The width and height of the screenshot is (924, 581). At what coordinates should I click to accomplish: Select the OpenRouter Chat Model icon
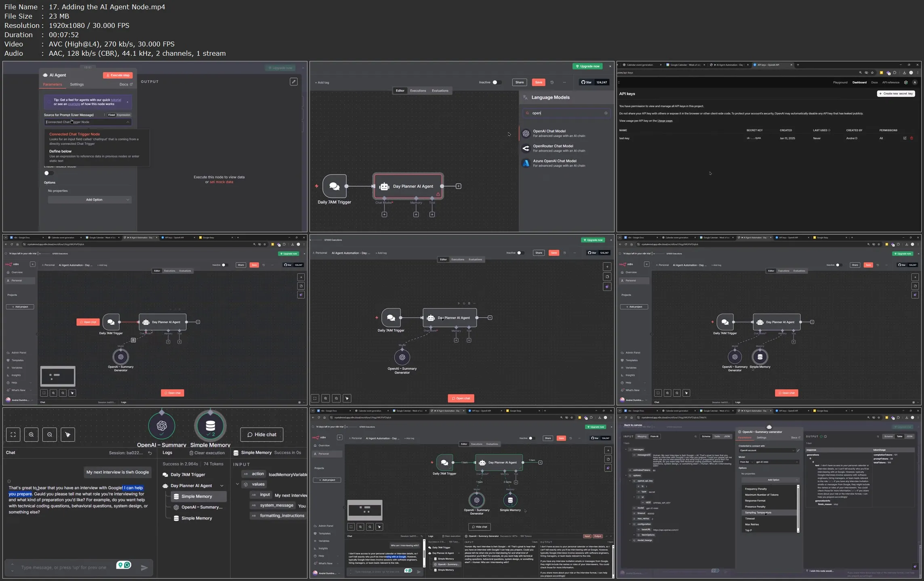(x=526, y=148)
